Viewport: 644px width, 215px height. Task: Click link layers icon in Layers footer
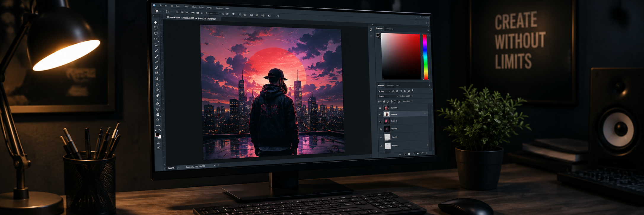(x=400, y=154)
